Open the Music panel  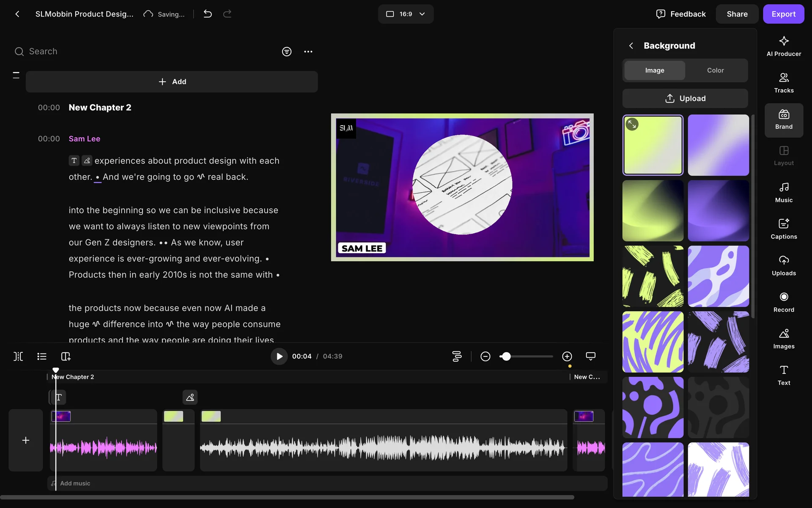tap(783, 192)
